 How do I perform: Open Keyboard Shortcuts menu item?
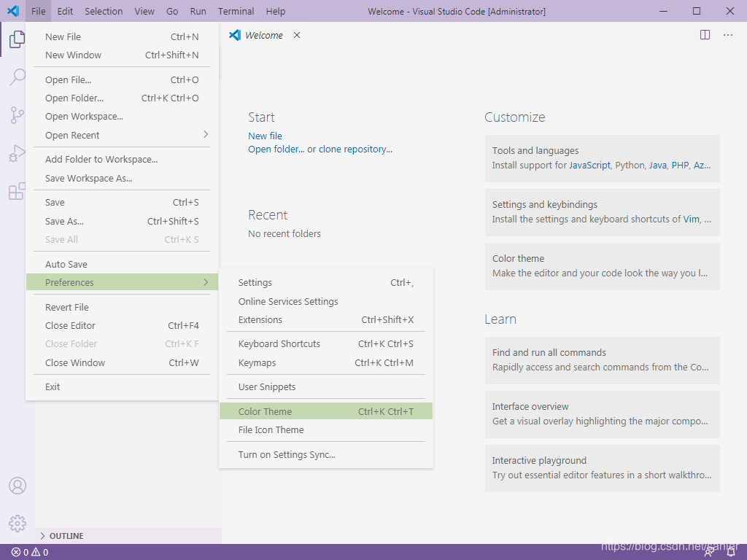click(326, 344)
